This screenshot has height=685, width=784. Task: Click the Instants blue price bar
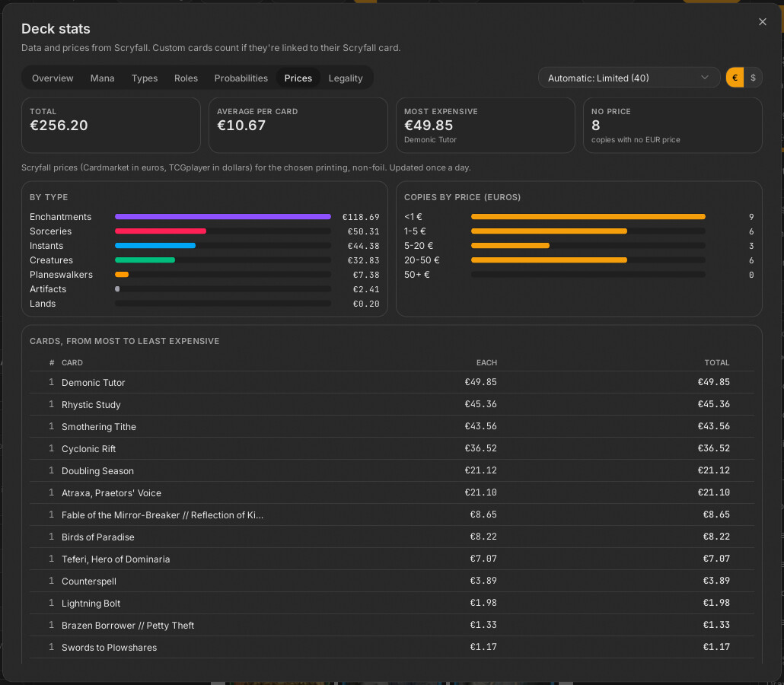click(155, 246)
